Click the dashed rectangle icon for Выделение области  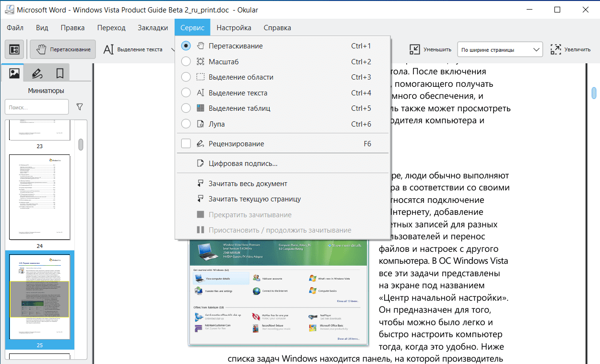pyautogui.click(x=200, y=77)
